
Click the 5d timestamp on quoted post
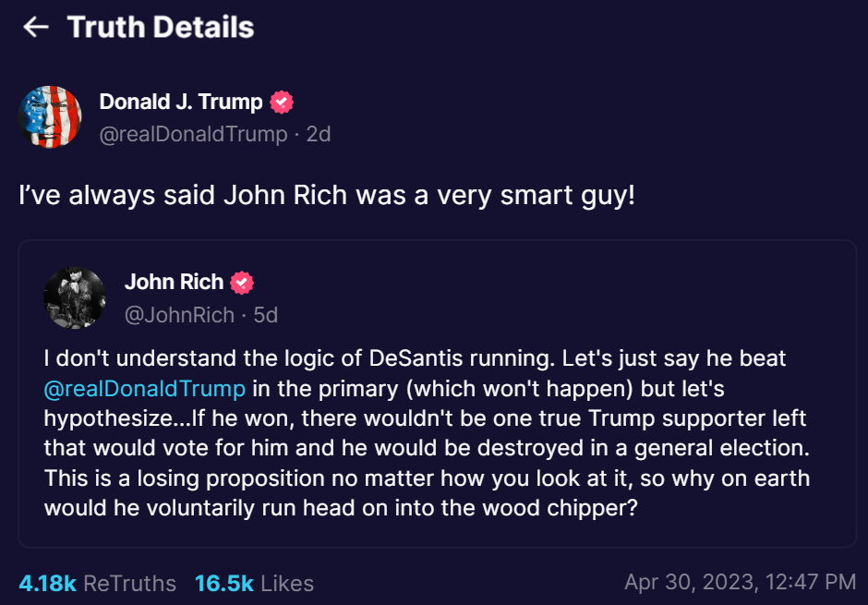[266, 315]
